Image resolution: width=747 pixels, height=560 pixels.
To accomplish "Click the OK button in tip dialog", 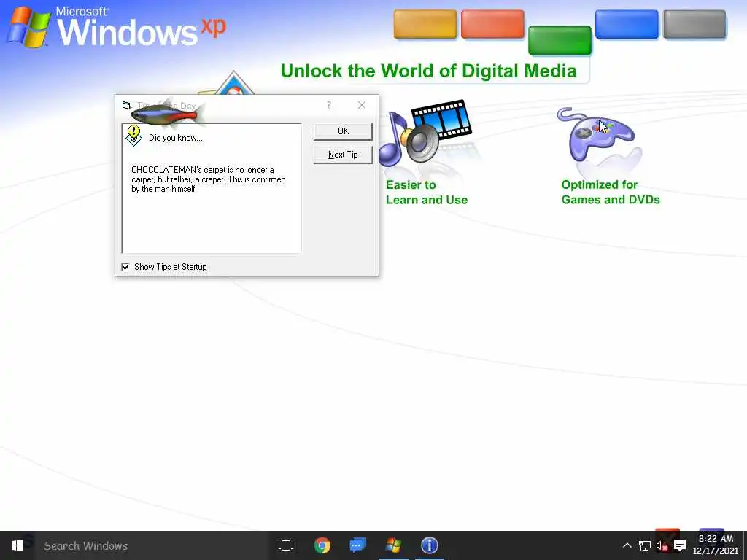I will [343, 131].
